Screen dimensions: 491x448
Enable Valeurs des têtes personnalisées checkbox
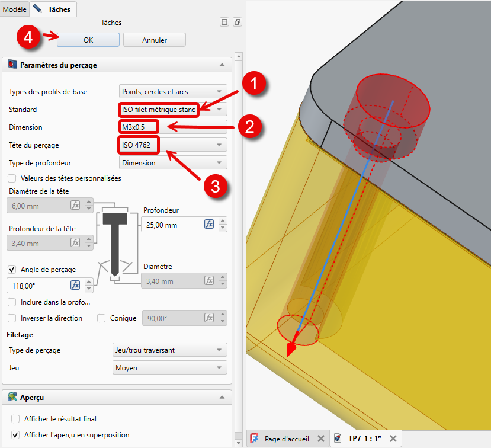point(12,178)
